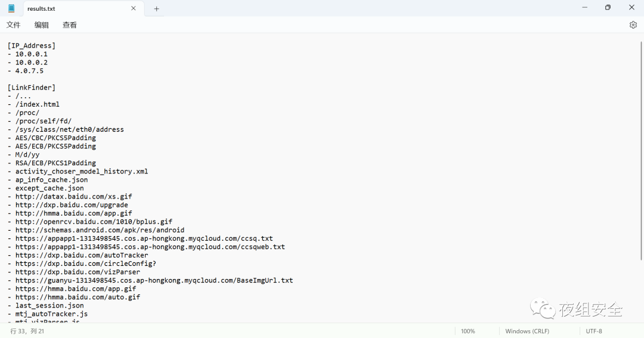This screenshot has height=338, width=644.
Task: Click the vertical scrollbar thumb
Action: pyautogui.click(x=640, y=150)
